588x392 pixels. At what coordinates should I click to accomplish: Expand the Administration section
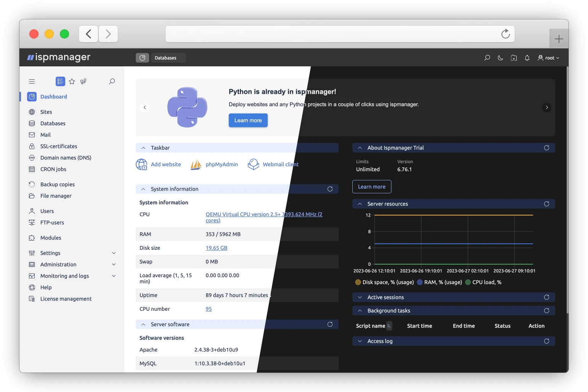click(x=58, y=264)
